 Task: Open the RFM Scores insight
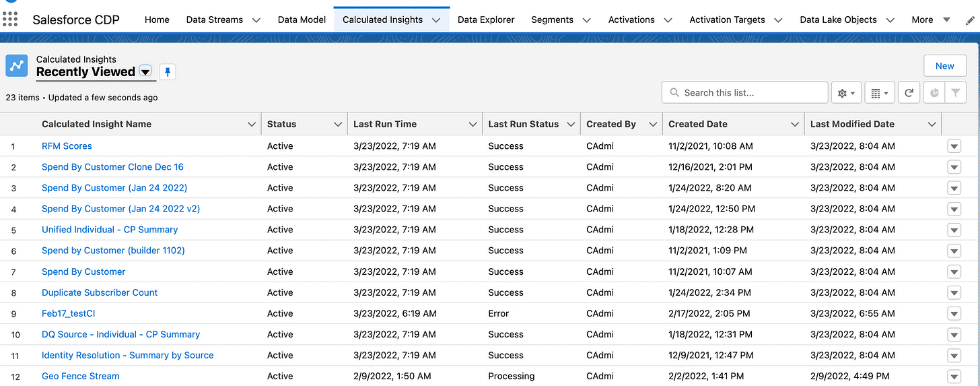click(67, 146)
